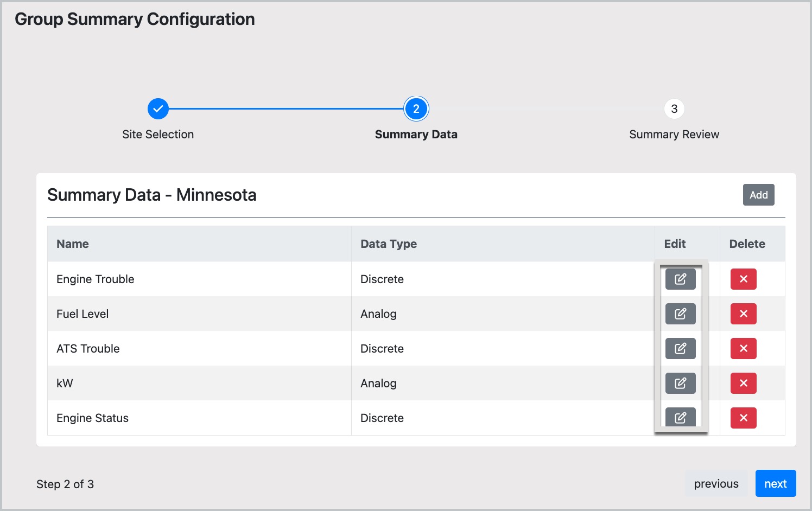Click the step 2 Summary Data circle

pyautogui.click(x=416, y=109)
